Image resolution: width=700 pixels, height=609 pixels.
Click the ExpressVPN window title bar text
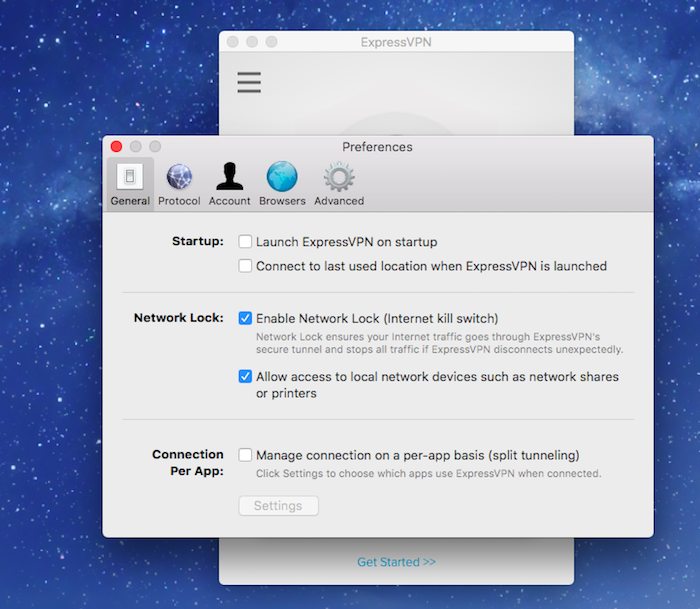coord(396,42)
